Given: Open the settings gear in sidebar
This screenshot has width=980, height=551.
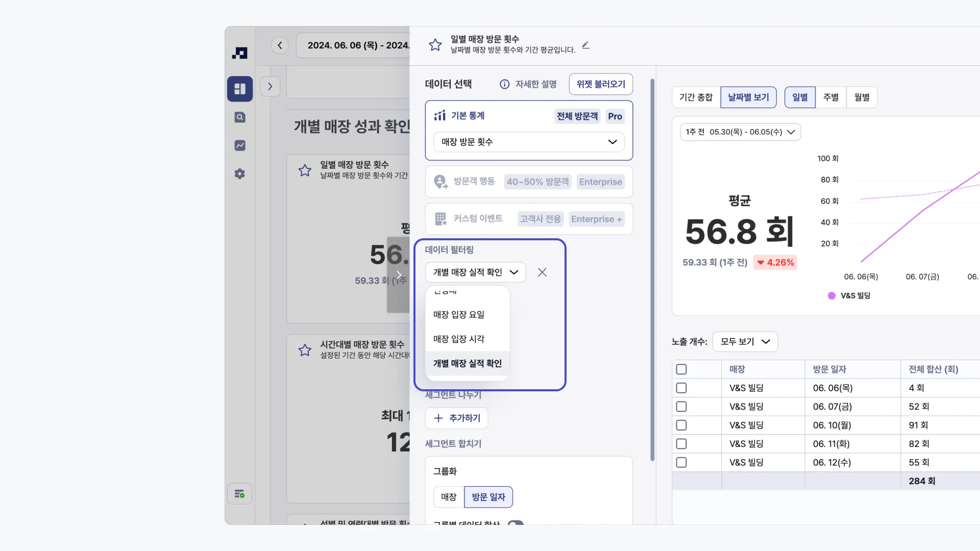Looking at the screenshot, I should click(240, 174).
